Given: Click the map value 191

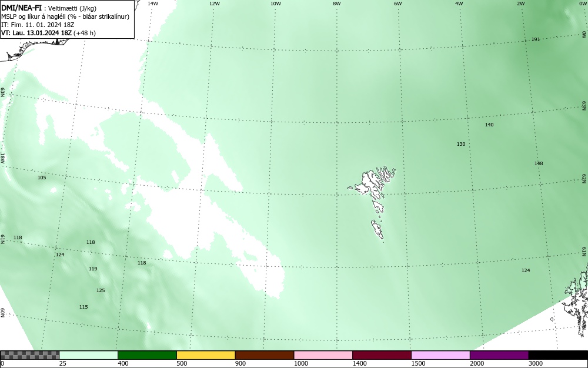Looking at the screenshot, I should point(536,39).
